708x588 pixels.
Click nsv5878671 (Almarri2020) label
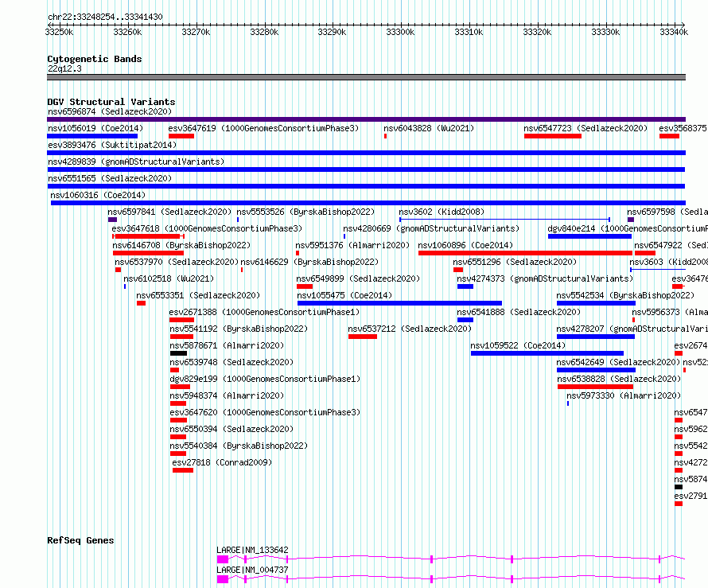pos(228,345)
